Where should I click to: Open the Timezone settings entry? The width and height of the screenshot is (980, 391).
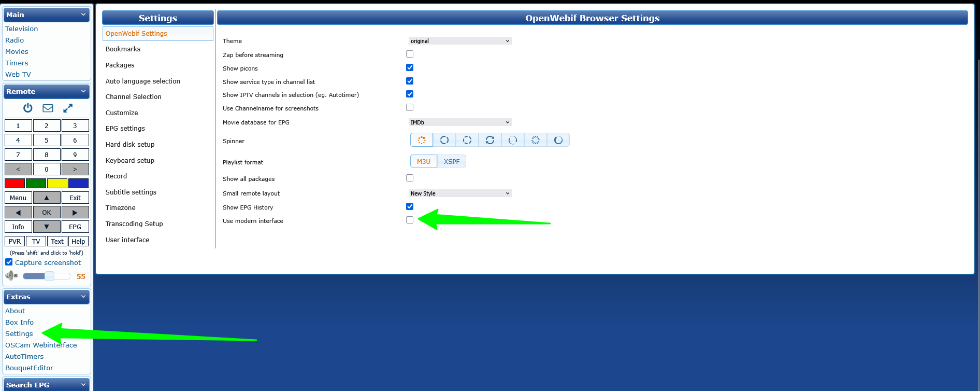(x=120, y=208)
